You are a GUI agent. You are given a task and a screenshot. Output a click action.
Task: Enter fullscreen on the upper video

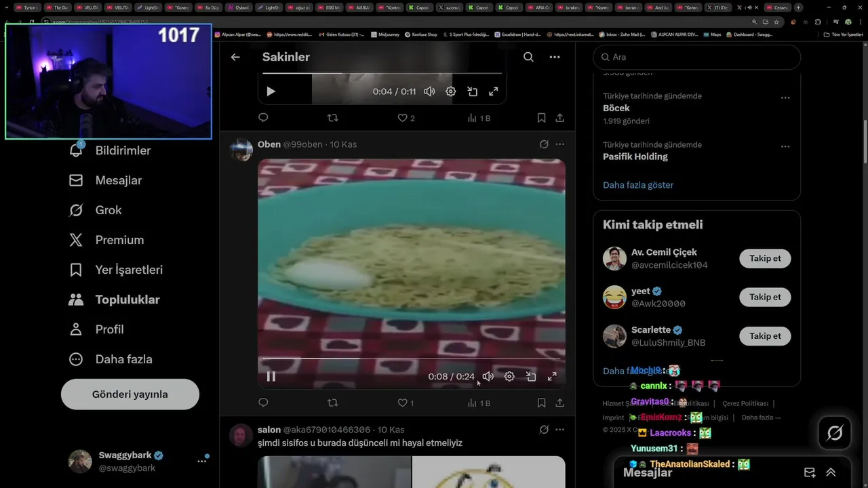coord(494,91)
